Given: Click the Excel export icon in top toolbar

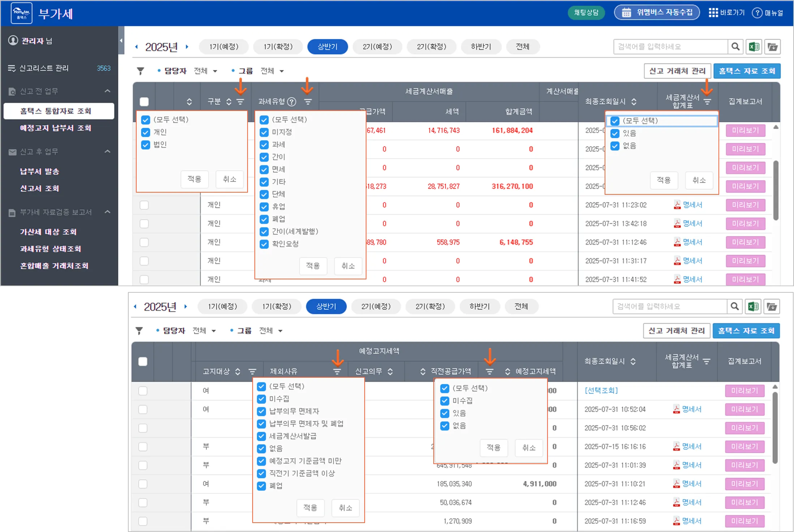Looking at the screenshot, I should (754, 47).
